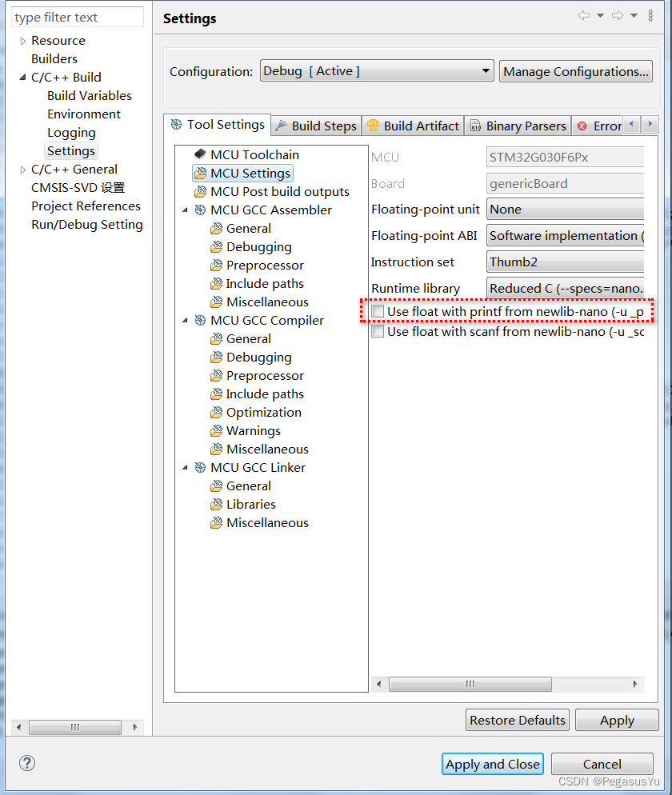
Task: Switch to Error parsers tab
Action: coord(598,126)
